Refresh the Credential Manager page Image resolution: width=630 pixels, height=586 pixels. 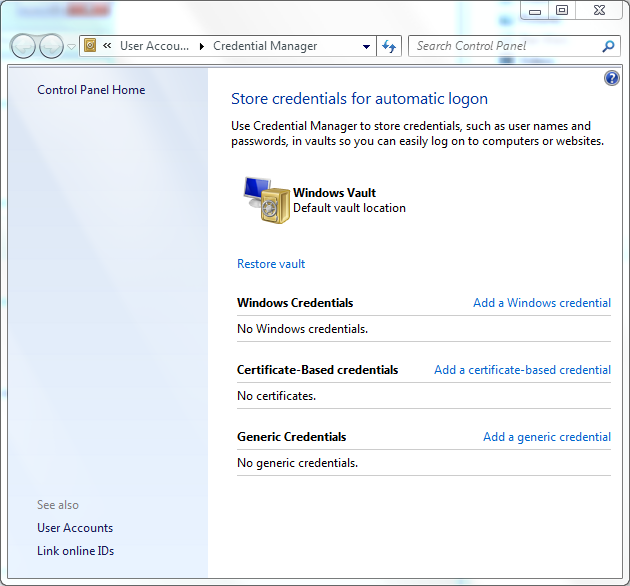tap(389, 46)
